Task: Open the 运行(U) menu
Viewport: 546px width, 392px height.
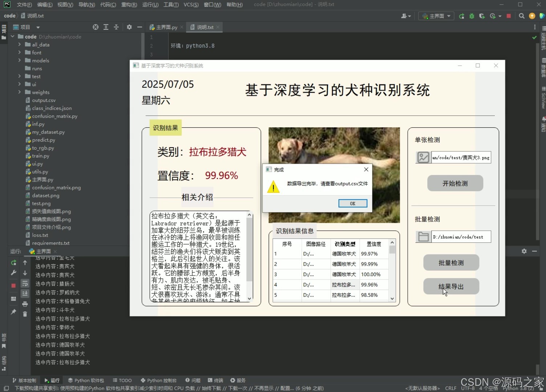Action: [150, 4]
